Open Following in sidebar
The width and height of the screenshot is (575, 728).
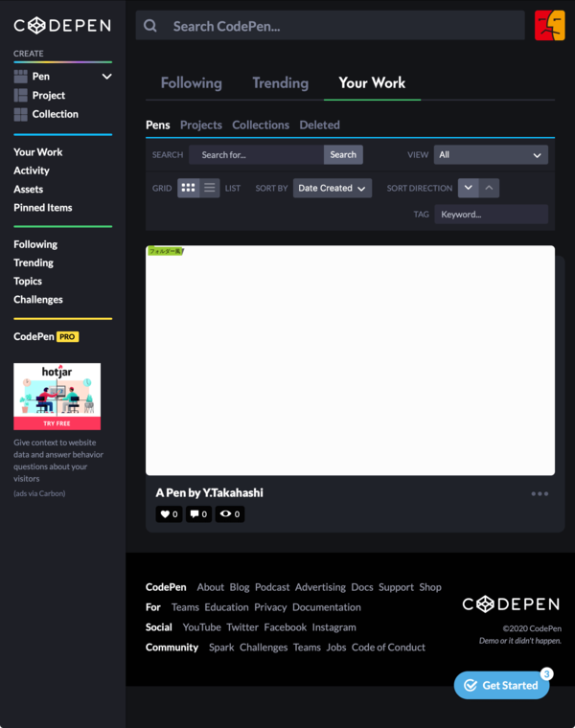pyautogui.click(x=35, y=244)
